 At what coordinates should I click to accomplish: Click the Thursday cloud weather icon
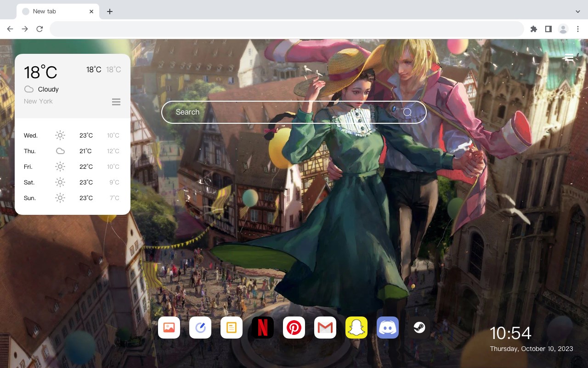point(60,151)
